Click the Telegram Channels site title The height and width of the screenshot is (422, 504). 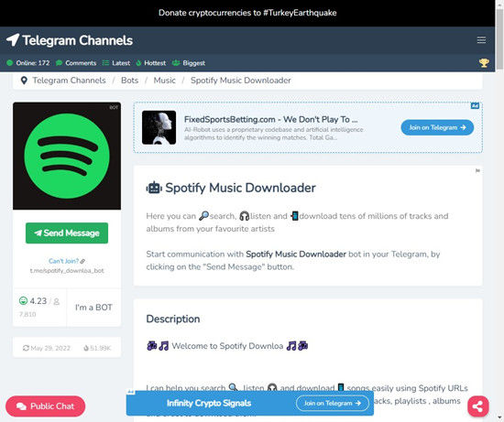tap(78, 40)
